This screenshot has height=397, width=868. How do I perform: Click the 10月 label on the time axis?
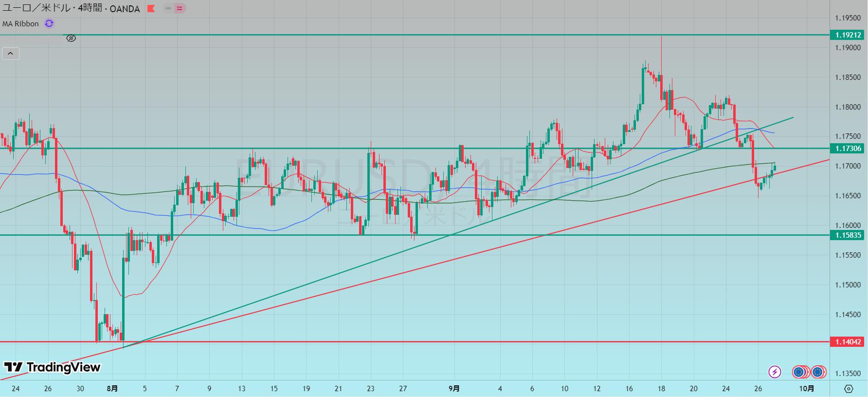coord(806,388)
